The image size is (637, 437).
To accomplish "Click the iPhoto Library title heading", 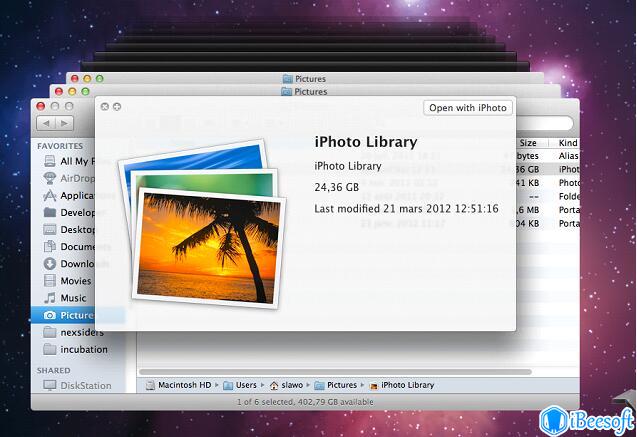I will pos(366,142).
